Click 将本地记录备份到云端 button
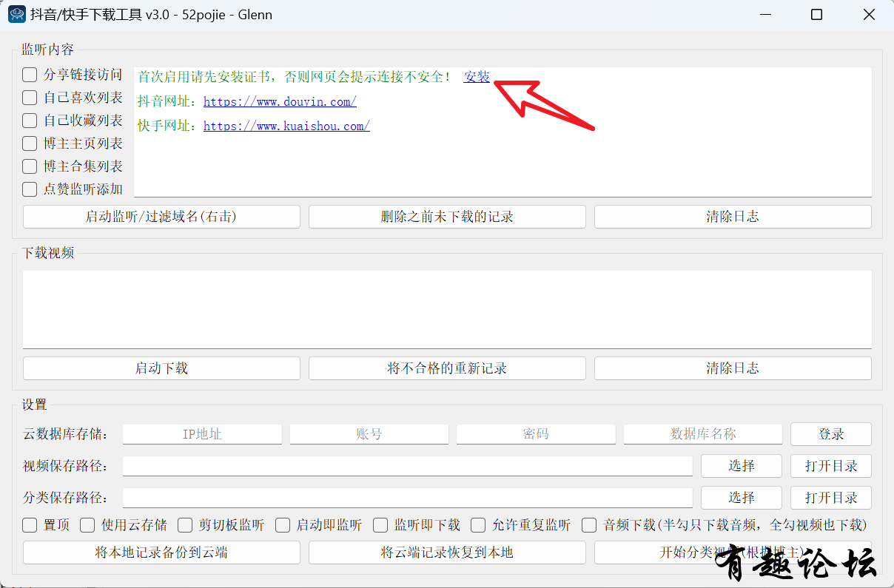This screenshot has width=894, height=588. 161,552
